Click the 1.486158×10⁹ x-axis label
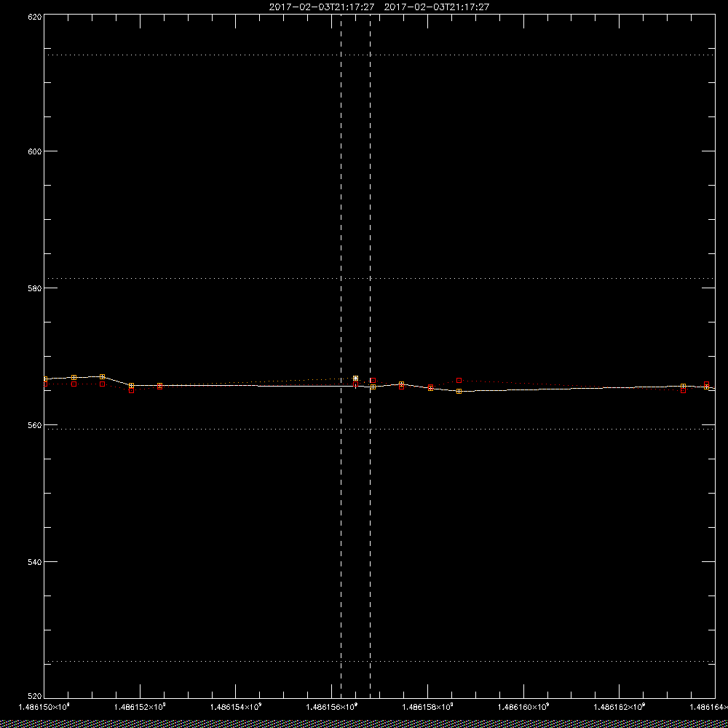 428,707
